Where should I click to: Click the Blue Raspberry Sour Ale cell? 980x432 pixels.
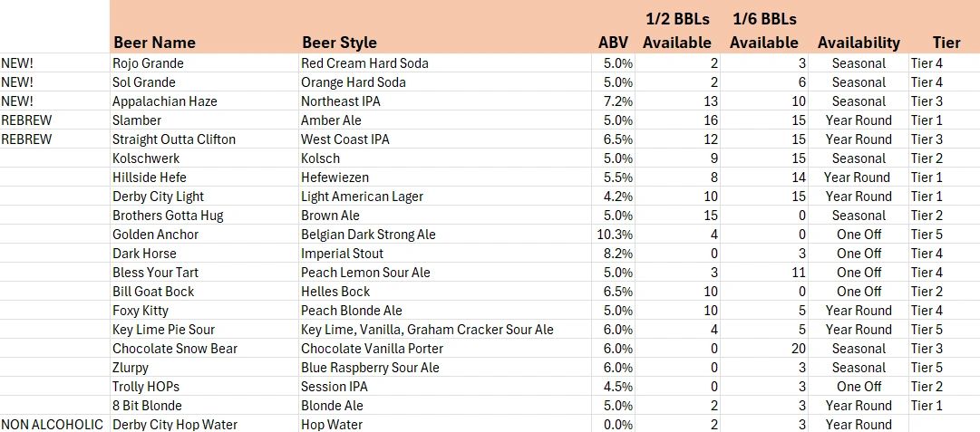[x=445, y=368]
